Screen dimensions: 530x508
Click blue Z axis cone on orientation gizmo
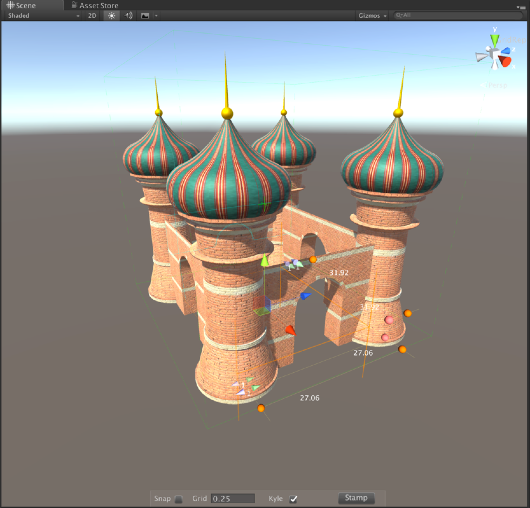506,51
